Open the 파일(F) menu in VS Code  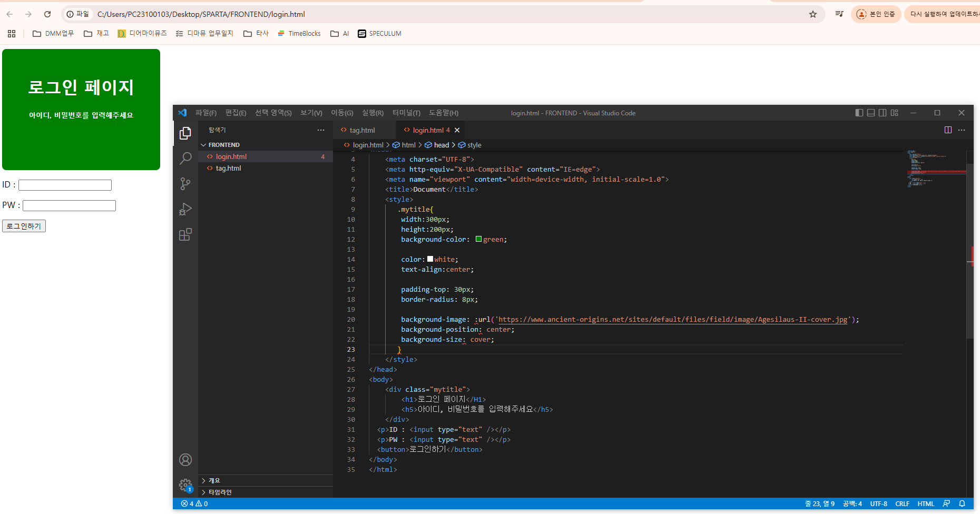point(205,113)
